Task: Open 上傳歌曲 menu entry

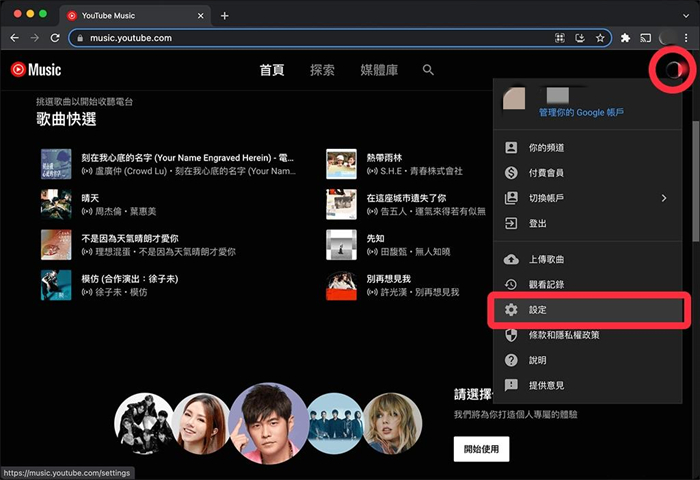Action: [549, 260]
